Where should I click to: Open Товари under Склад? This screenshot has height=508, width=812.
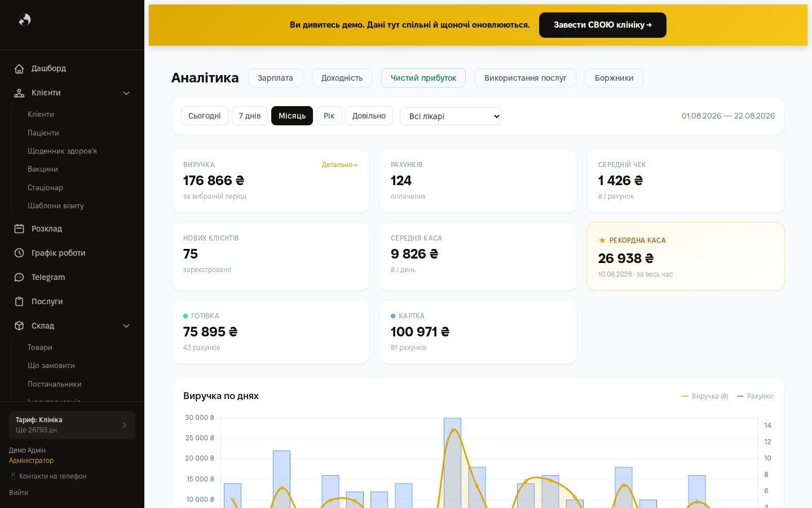click(x=40, y=347)
